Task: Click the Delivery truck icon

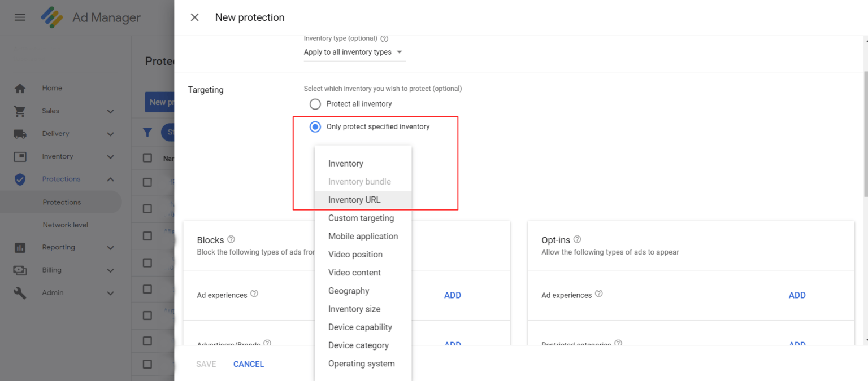Action: pos(20,134)
